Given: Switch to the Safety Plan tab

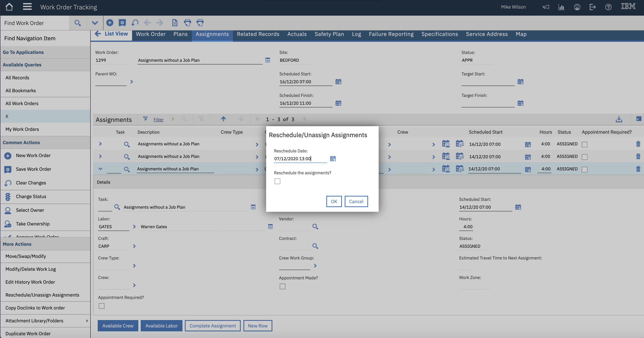Looking at the screenshot, I should pos(329,34).
